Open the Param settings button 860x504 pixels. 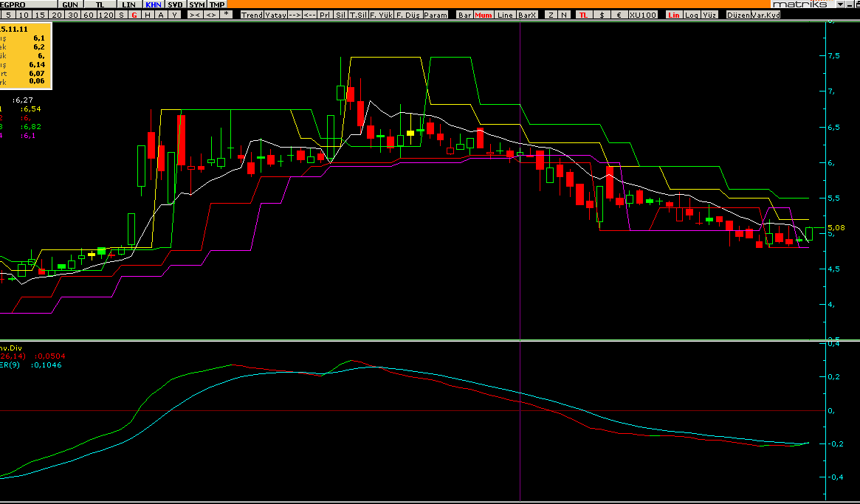click(x=436, y=15)
